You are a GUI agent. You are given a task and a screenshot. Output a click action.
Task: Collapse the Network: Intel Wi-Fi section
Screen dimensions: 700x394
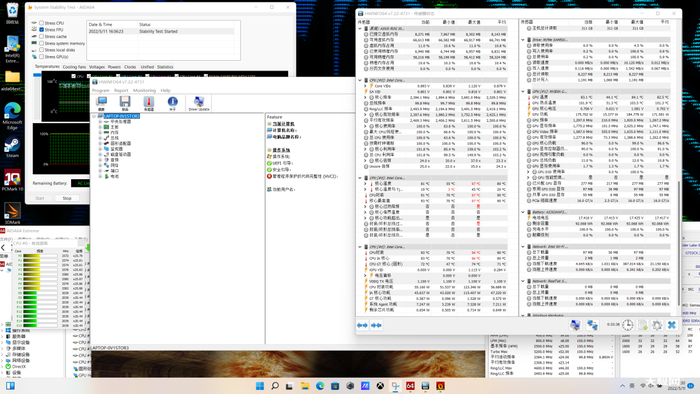(523, 247)
